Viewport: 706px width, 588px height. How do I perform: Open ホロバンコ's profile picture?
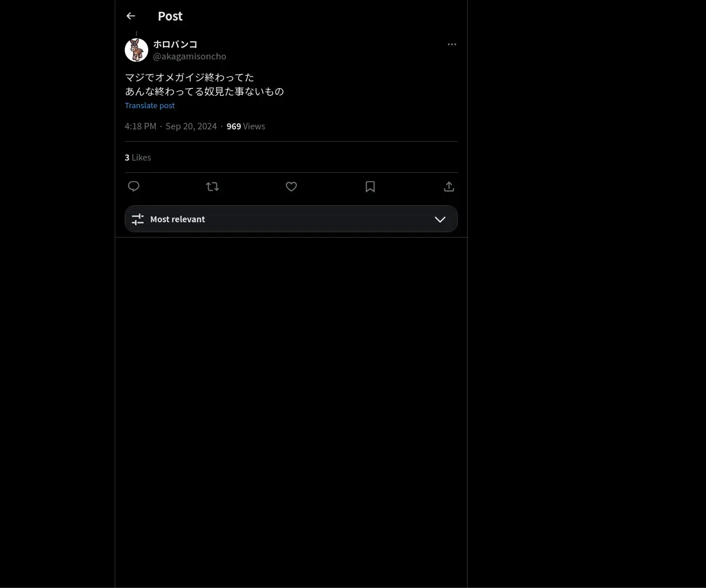(136, 50)
